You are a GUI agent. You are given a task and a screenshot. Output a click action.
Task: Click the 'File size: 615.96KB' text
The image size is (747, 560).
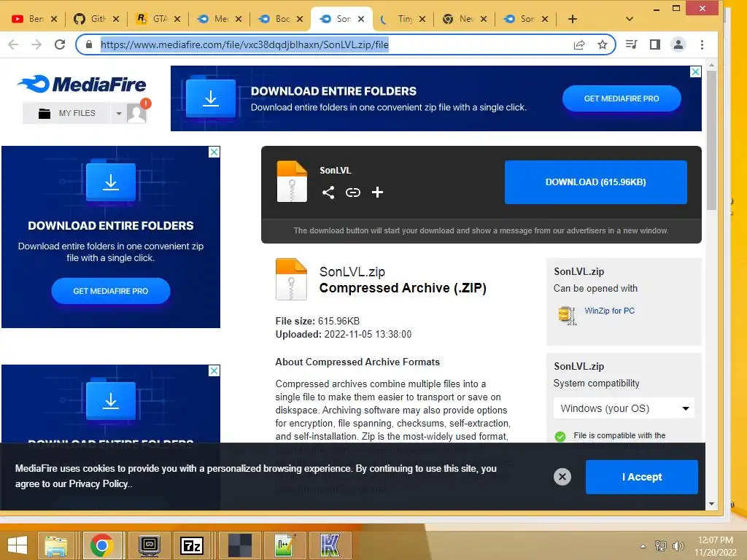pos(317,321)
